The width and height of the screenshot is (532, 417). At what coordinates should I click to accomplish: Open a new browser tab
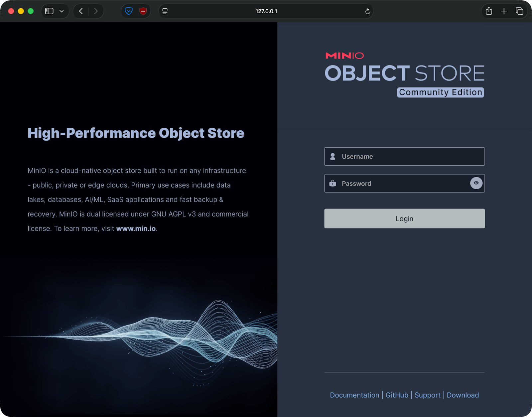pyautogui.click(x=504, y=11)
